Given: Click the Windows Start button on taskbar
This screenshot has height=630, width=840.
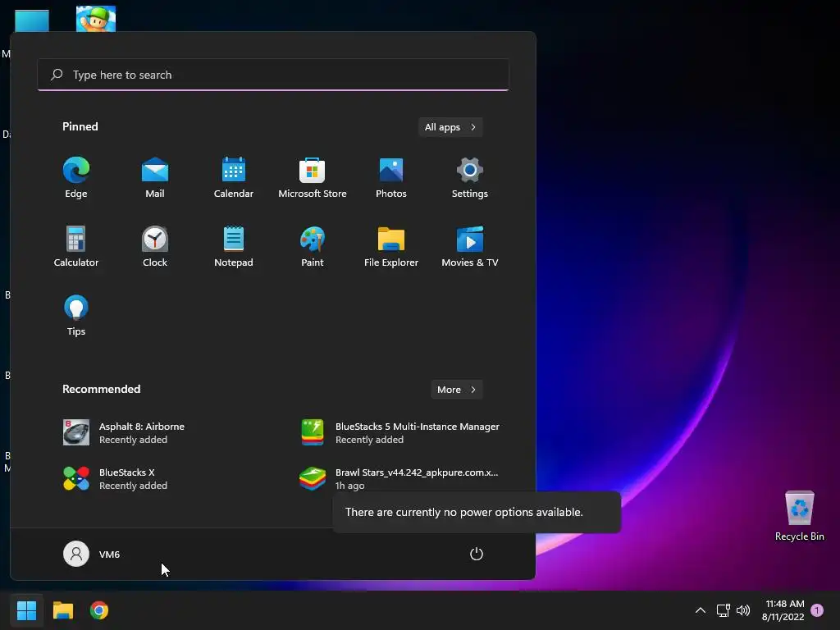Looking at the screenshot, I should point(26,610).
